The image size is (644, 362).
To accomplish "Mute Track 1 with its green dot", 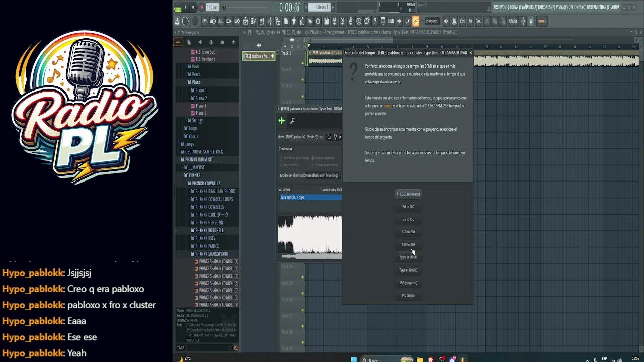I will point(303,63).
